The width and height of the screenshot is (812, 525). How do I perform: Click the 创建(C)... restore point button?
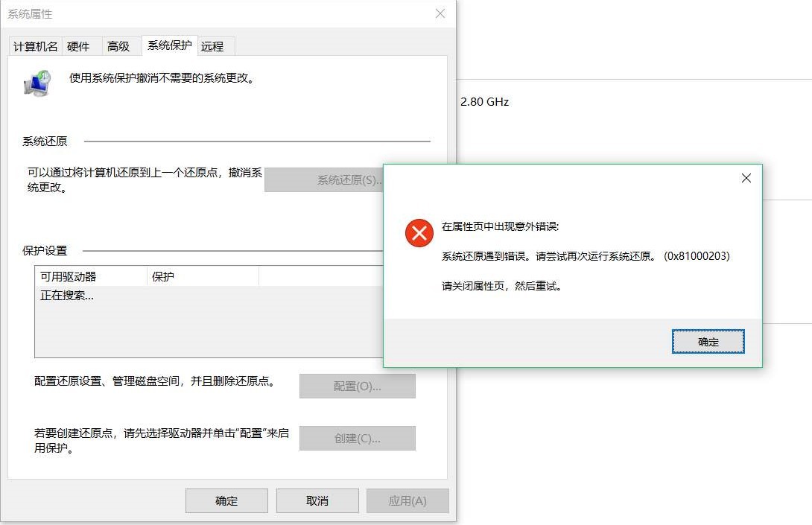tap(357, 439)
